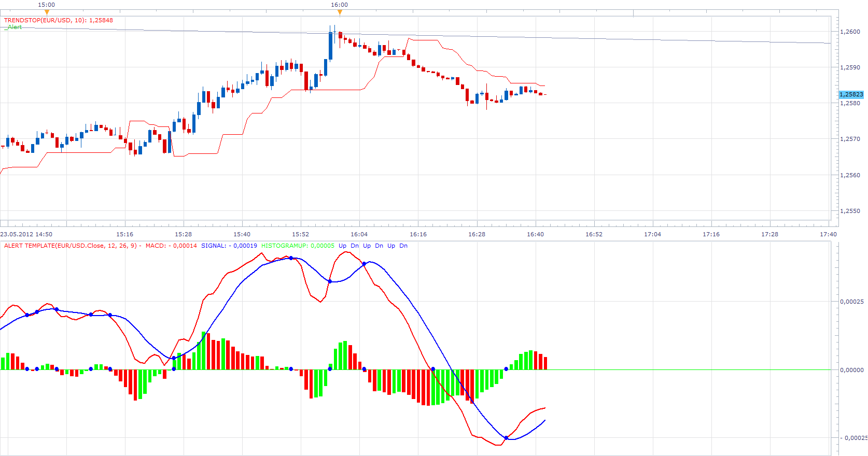Image resolution: width=868 pixels, height=456 pixels.
Task: Click the 15:16 time axis label
Action: point(124,234)
